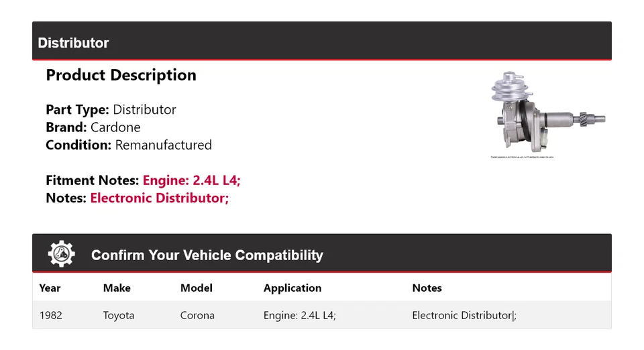Click the small disclaimer text under product image
644x350 pixels.
coord(522,158)
